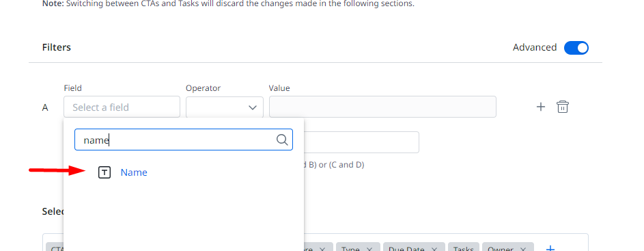Open the Operator dropdown
The image size is (644, 251).
[x=224, y=107]
